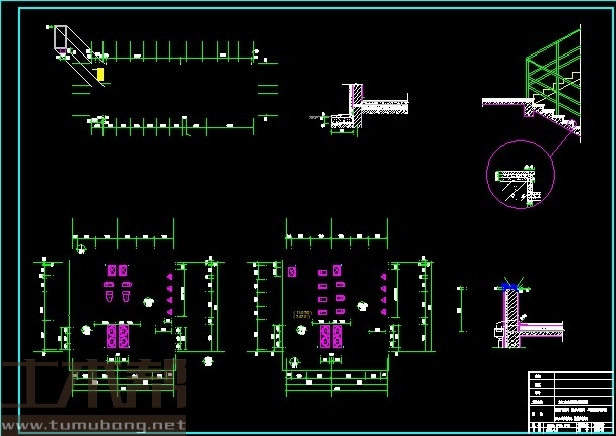Select the magenta triangle urinals in left plan
The width and height of the screenshot is (616, 436).
170,294
